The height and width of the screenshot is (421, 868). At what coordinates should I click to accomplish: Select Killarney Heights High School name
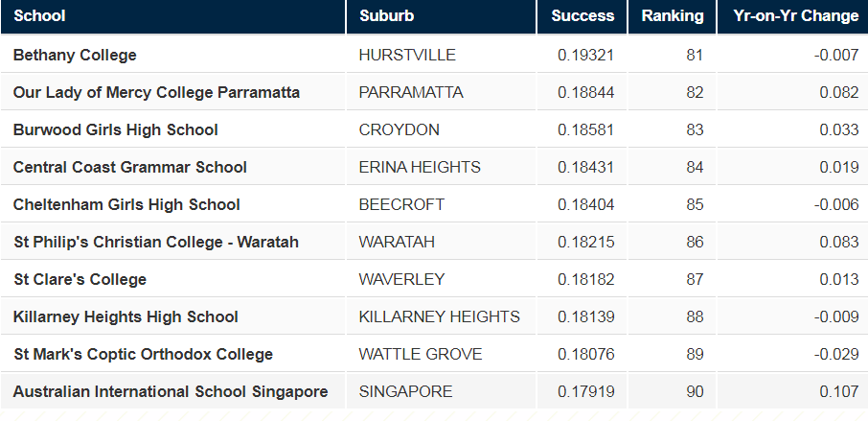click(126, 316)
